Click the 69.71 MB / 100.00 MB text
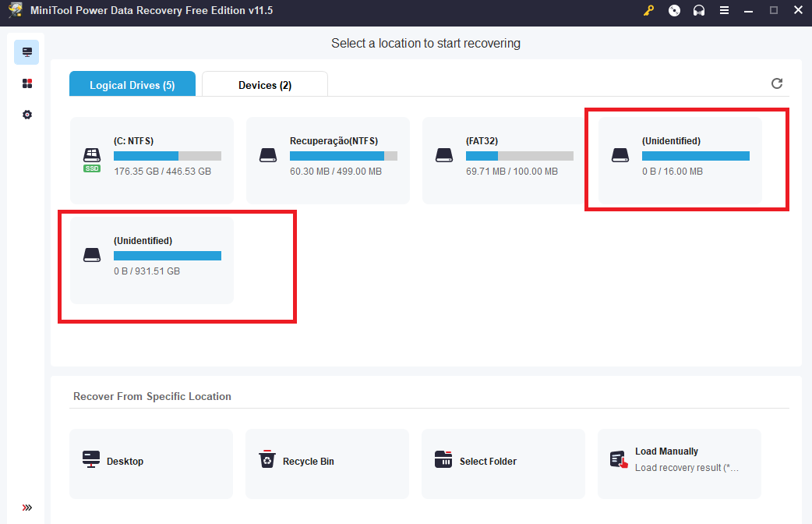 [512, 171]
